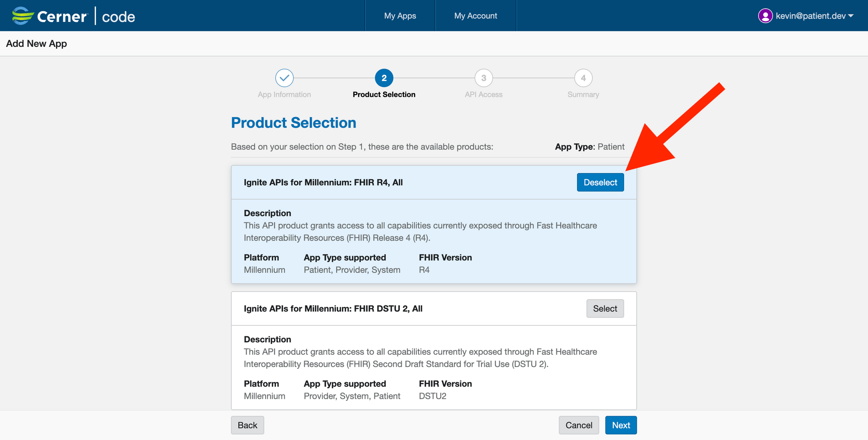Open the My Account menu
The image size is (868, 440).
point(476,16)
